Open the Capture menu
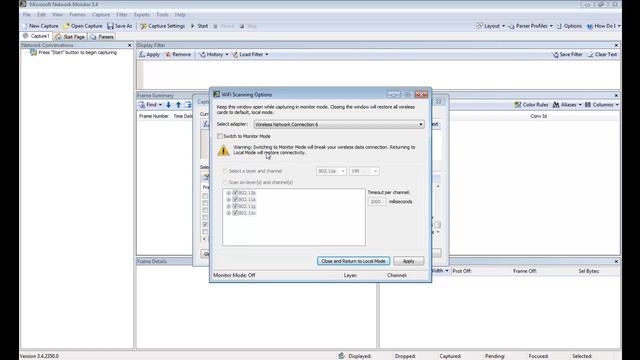 point(101,15)
